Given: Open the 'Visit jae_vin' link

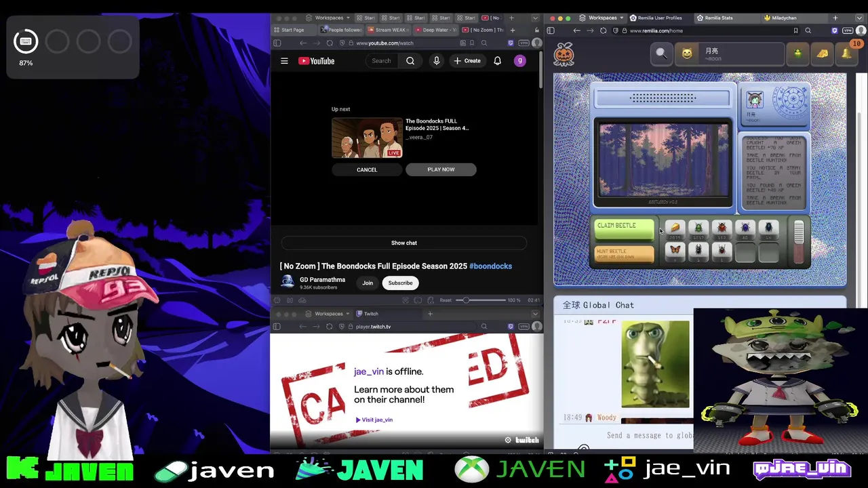Looking at the screenshot, I should (374, 420).
